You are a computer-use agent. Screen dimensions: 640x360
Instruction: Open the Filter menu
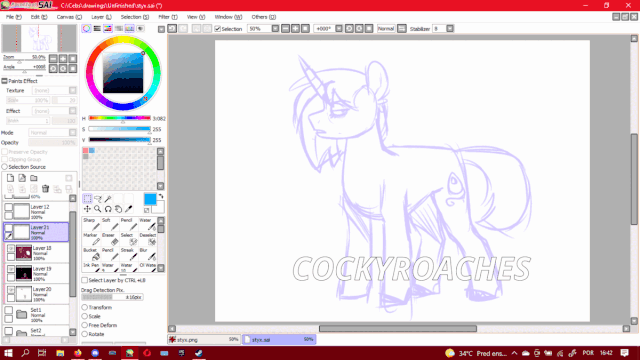[168, 17]
